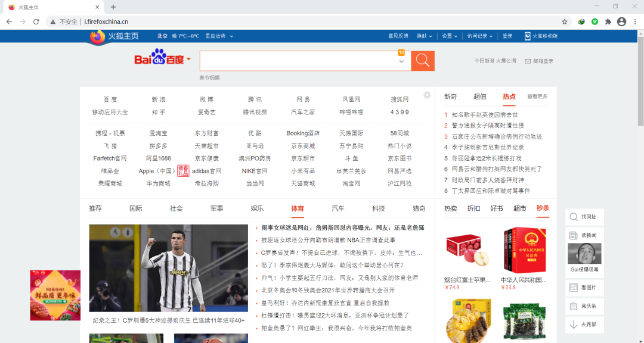Screen dimensions: 644x343
Task: Click the Ronaldo news photo
Action: click(168, 269)
